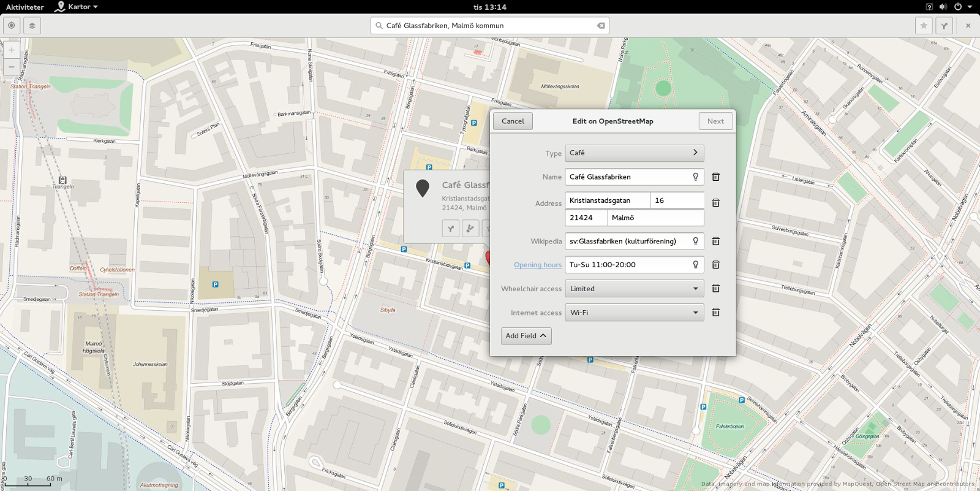Click the postcode field showing 21424

pos(586,218)
